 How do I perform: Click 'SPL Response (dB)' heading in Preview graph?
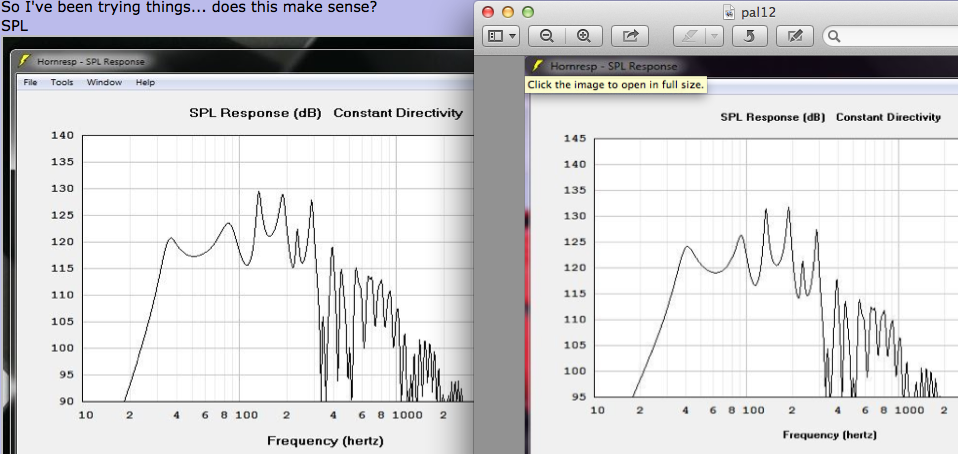click(772, 117)
